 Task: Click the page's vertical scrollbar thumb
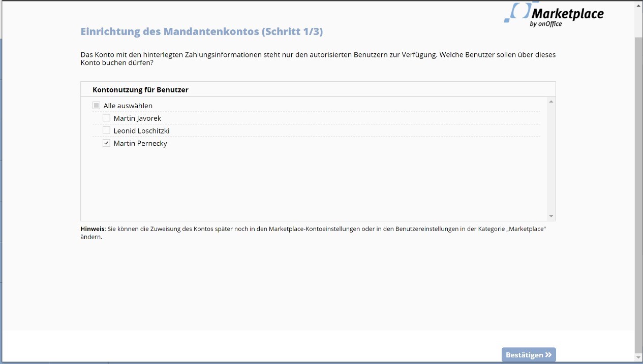click(638, 193)
